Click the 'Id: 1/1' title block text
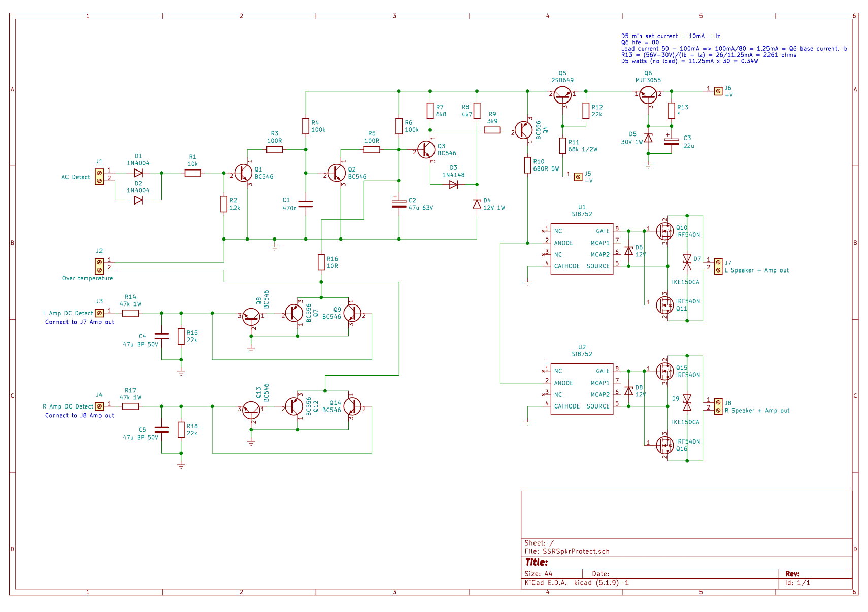The width and height of the screenshot is (868, 612). coord(797,583)
